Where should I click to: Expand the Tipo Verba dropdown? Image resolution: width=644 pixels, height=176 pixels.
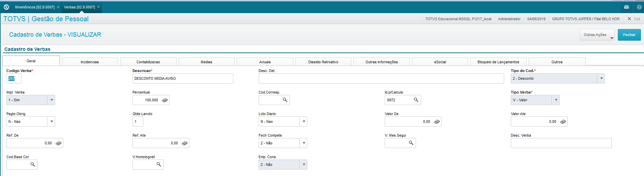point(556,100)
